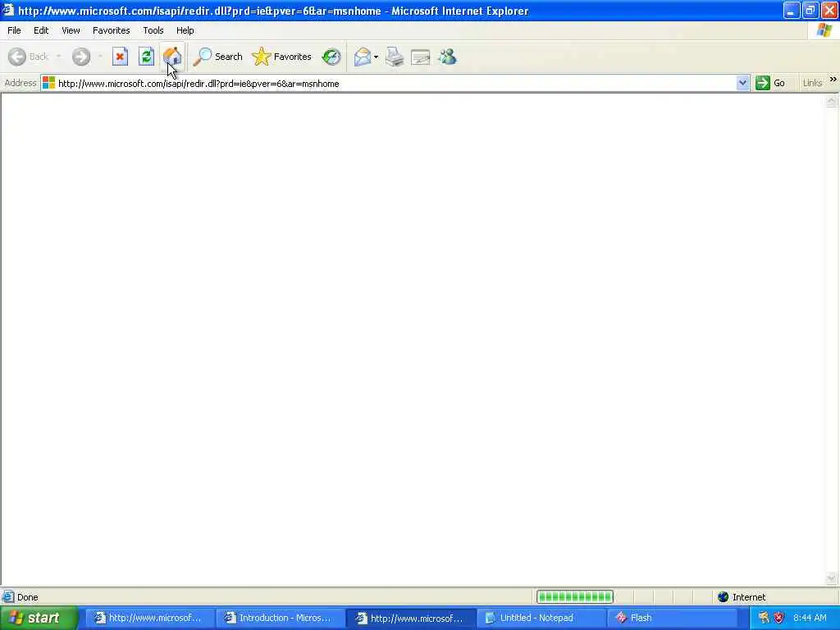The image size is (840, 630).
Task: Click the Links toolbar label
Action: [x=812, y=83]
